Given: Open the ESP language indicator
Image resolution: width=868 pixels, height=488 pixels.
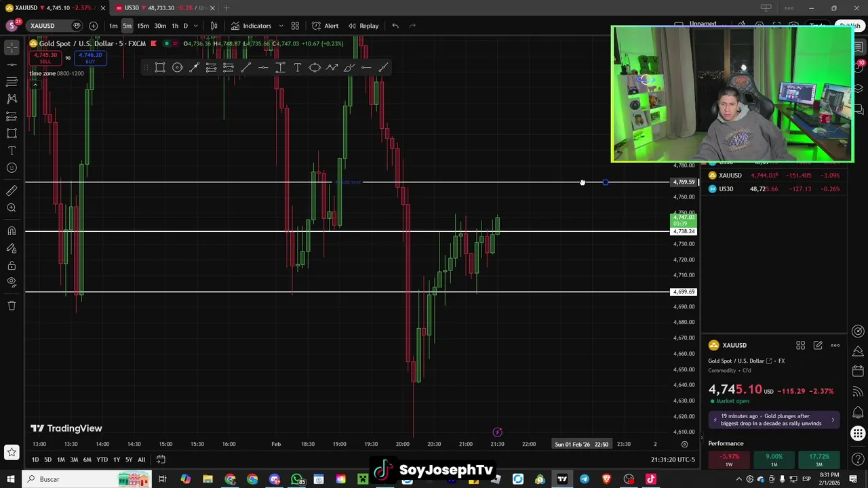Looking at the screenshot, I should point(807,479).
